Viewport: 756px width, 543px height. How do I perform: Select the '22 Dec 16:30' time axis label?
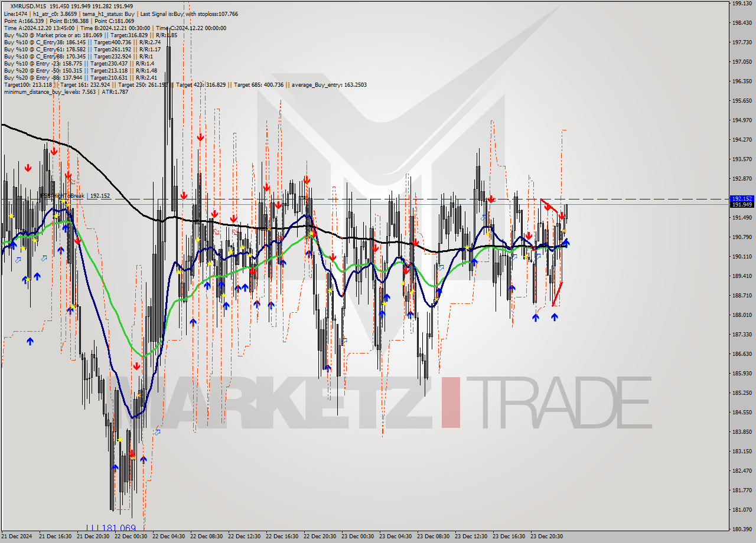tap(282, 537)
